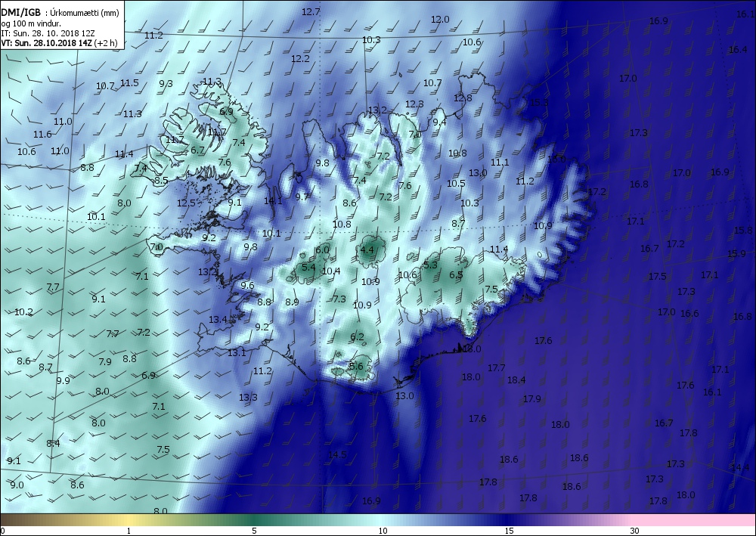Click the 9.9 value in the southwest sea

[x=64, y=380]
